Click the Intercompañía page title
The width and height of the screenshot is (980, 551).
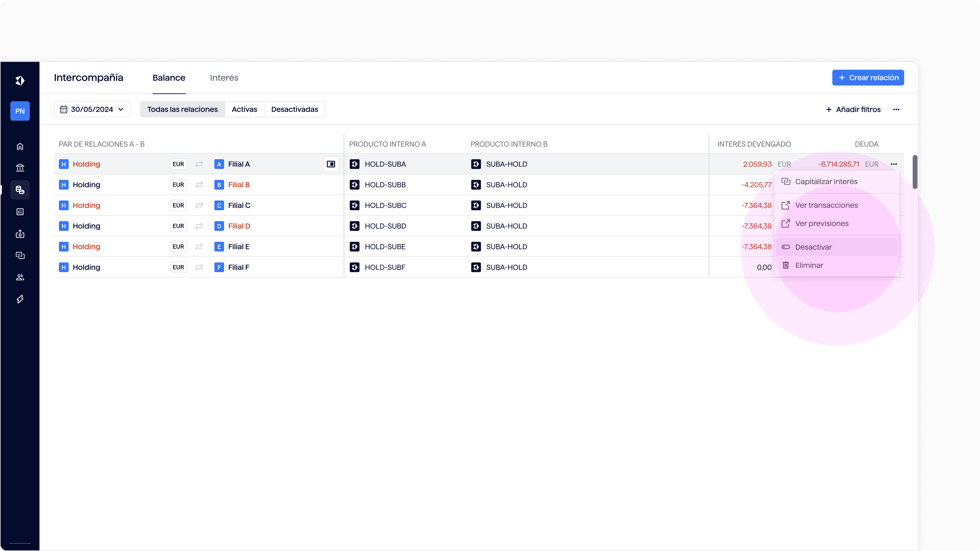point(89,78)
